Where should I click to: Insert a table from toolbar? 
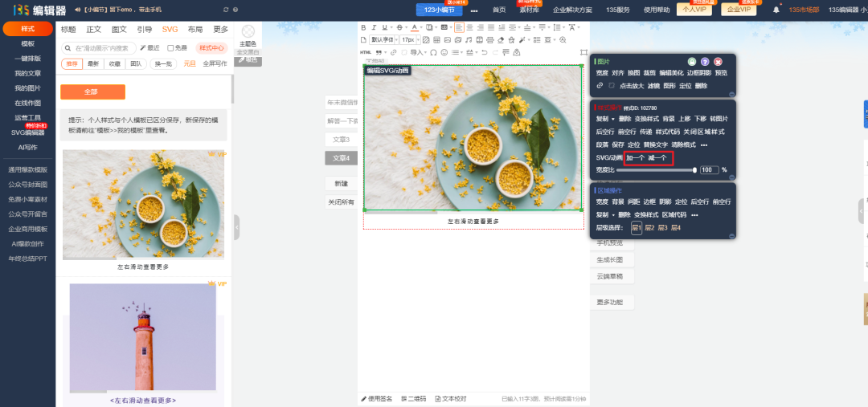[436, 39]
